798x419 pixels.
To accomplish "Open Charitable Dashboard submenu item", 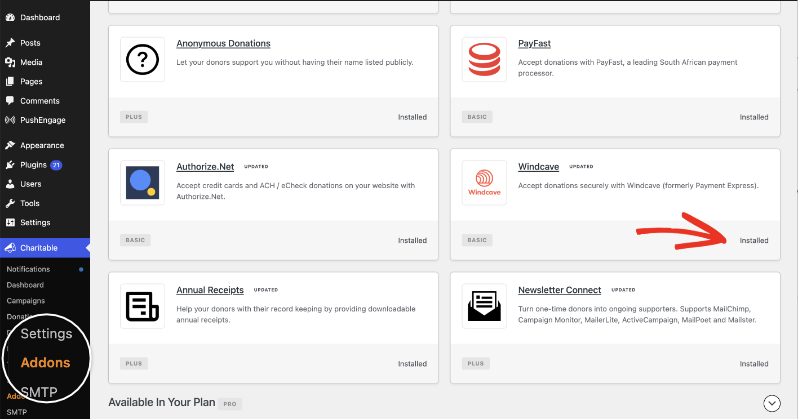I will [x=25, y=285].
